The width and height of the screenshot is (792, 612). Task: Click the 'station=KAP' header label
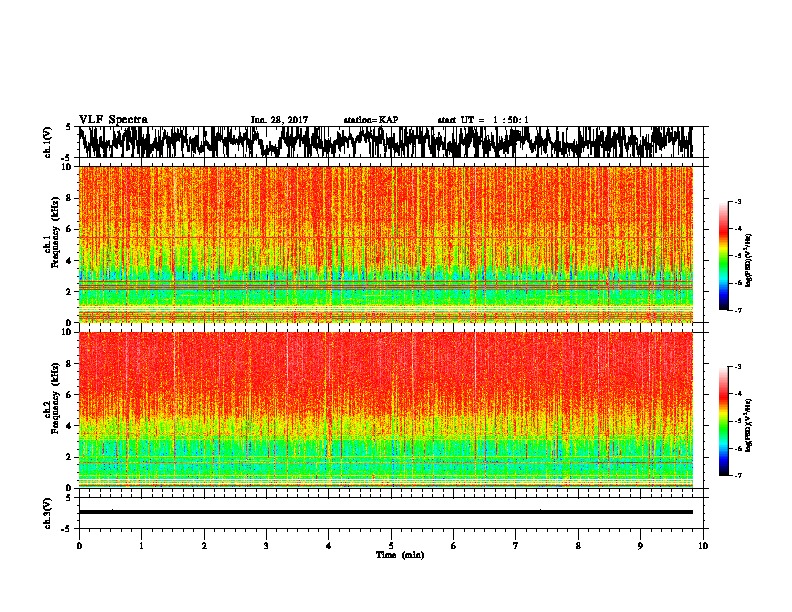click(x=371, y=120)
